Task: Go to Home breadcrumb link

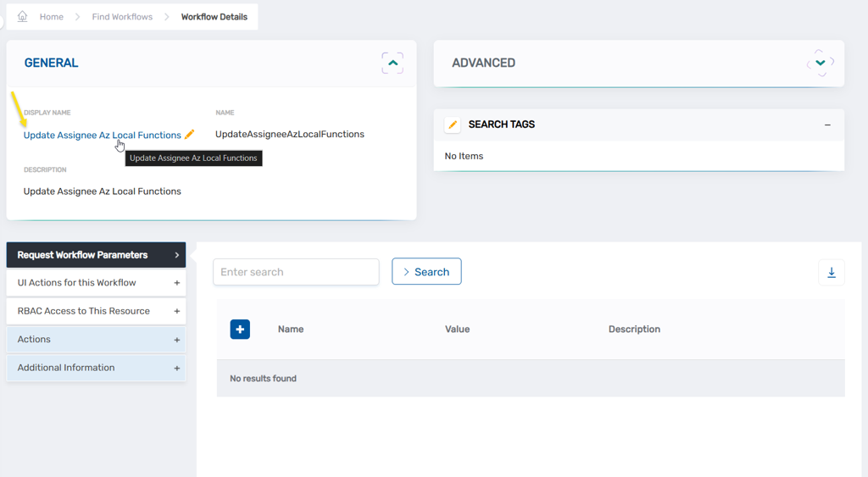Action: [x=52, y=17]
